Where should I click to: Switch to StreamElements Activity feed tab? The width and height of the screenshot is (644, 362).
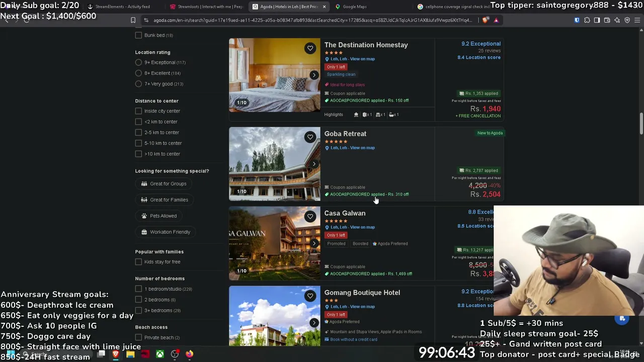(x=122, y=7)
